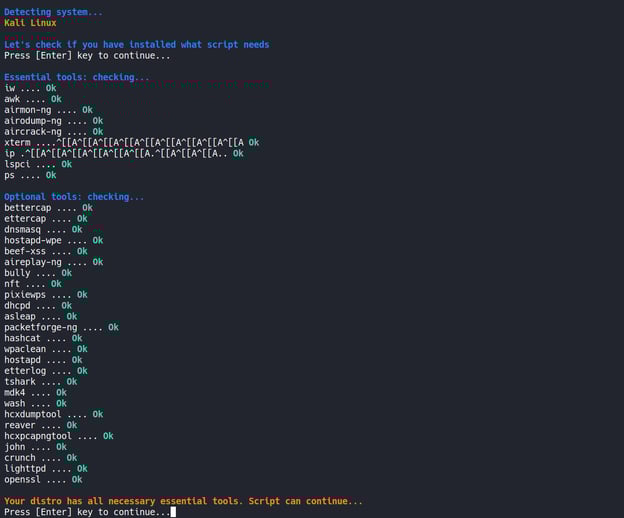Click the "Kali Linux" distro name text
The width and height of the screenshot is (624, 518).
click(x=30, y=23)
